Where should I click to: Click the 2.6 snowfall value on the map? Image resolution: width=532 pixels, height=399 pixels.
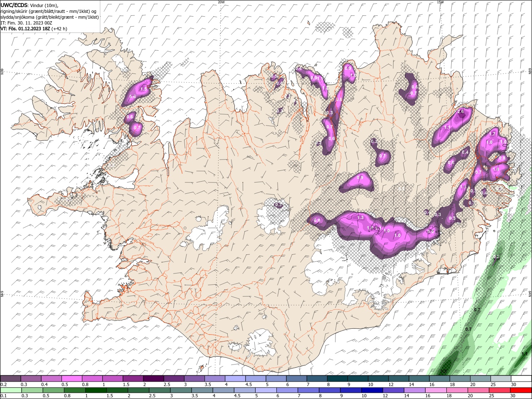pos(461,112)
